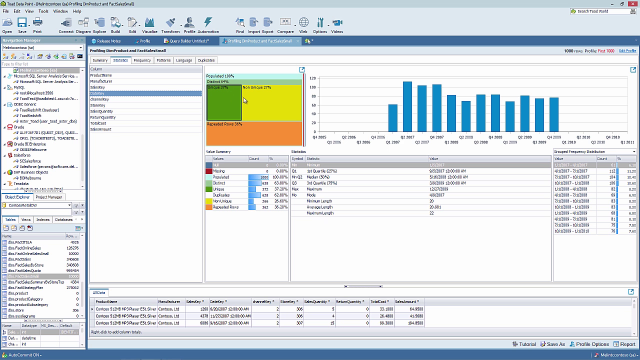
Task: Click the Save toolbar icon
Action: [22, 25]
